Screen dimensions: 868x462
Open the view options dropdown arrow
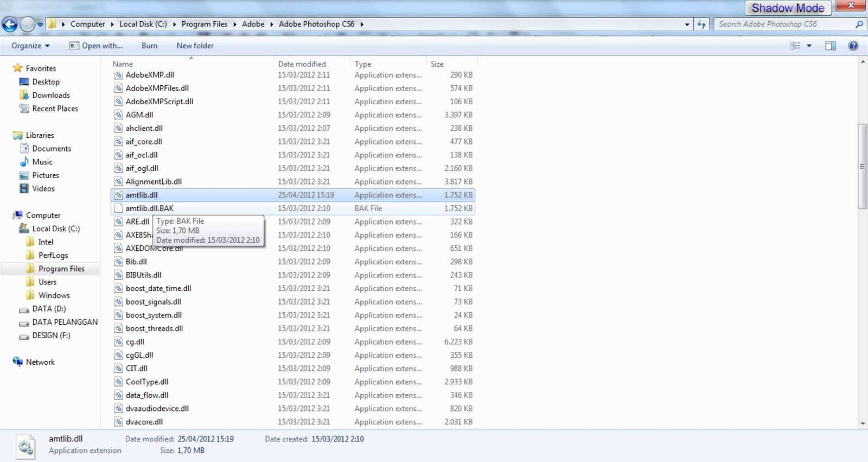click(x=809, y=46)
